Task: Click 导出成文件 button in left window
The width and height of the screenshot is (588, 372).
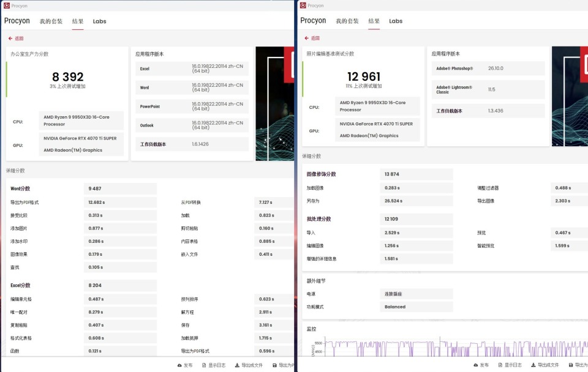Action: (249, 365)
